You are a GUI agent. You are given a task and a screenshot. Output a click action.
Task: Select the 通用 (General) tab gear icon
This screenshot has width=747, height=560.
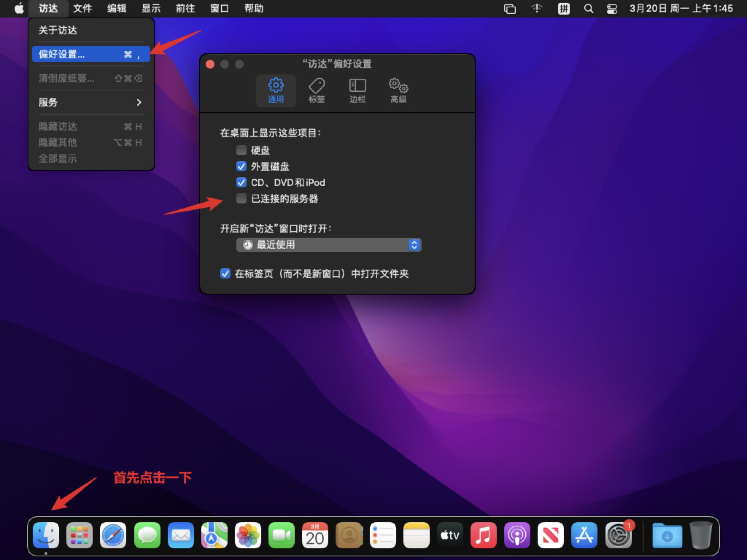tap(276, 85)
